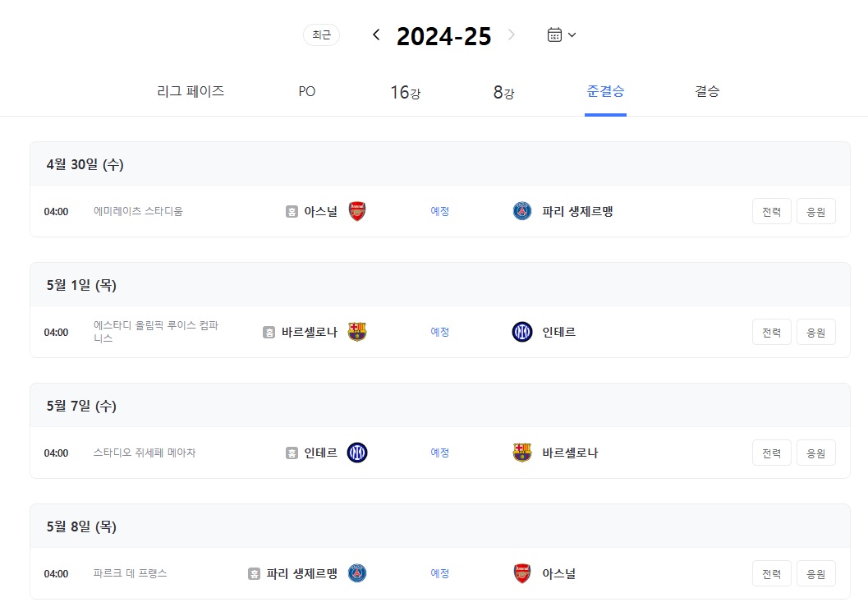Screen dimensions: 868x616
Task: Select the Inter crest next to 인테르 on May 1
Action: click(x=522, y=332)
